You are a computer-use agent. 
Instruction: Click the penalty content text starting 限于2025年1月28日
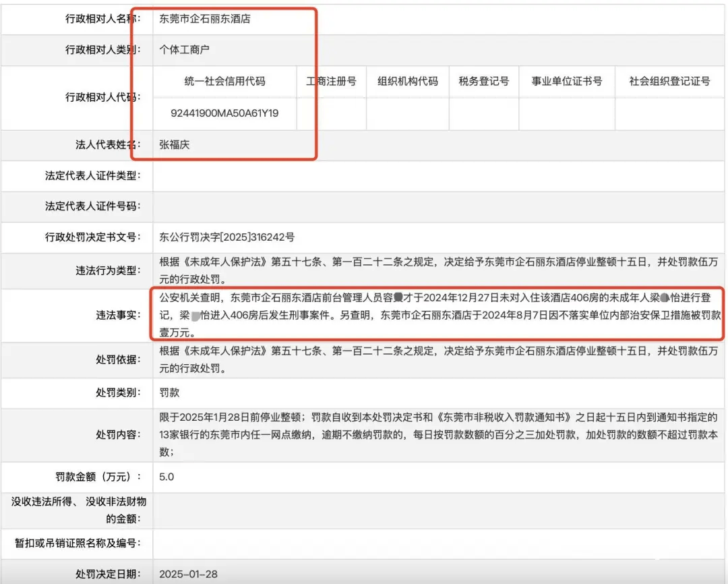tap(439, 435)
